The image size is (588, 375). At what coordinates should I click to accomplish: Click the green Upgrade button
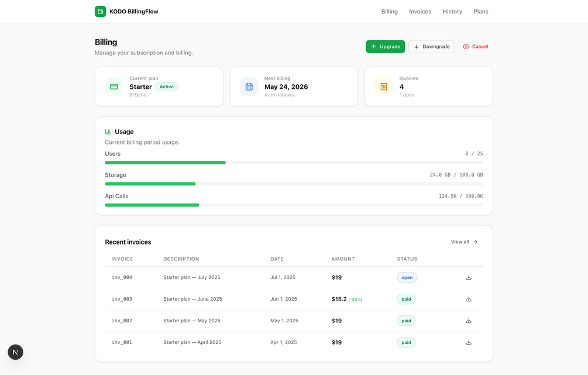tap(385, 46)
